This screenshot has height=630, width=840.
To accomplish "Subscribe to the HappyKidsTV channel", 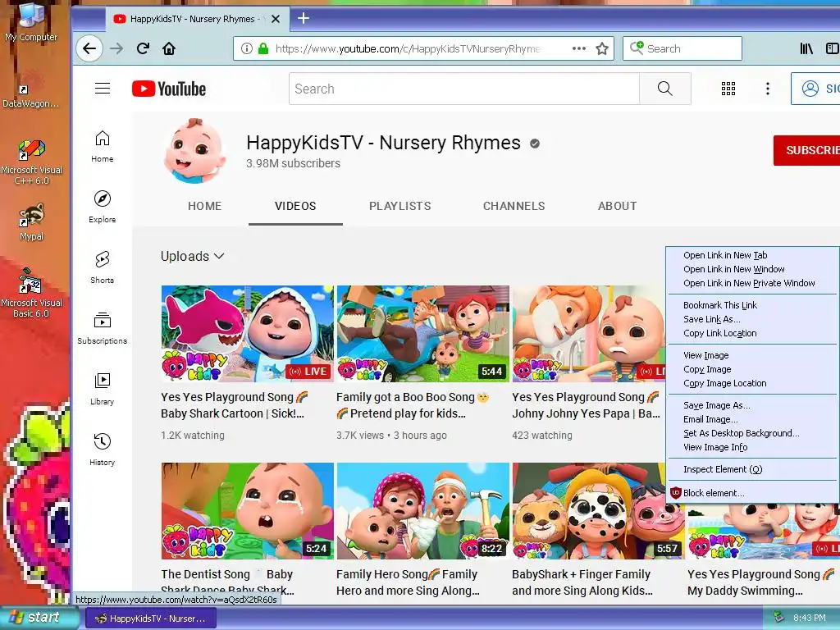I will [x=807, y=150].
